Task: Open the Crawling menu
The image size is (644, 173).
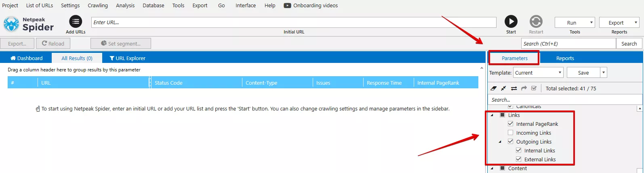Action: point(98,5)
